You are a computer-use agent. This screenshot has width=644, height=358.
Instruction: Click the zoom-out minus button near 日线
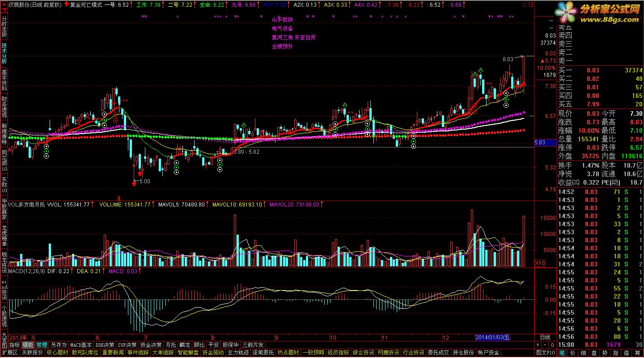(545, 345)
